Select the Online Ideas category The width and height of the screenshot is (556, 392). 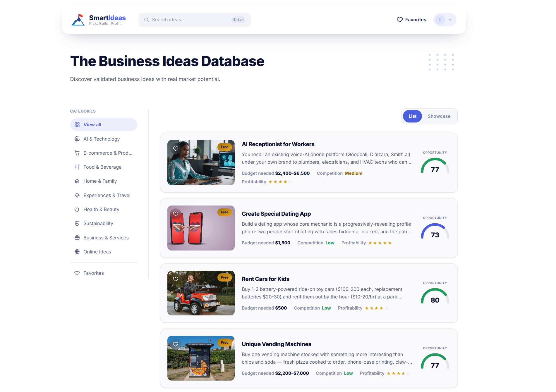104,252
